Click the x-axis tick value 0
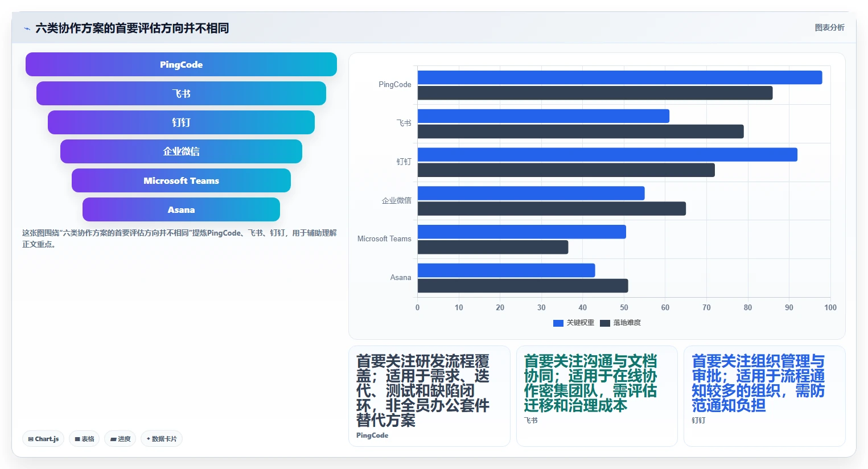This screenshot has height=469, width=868. 418,307
